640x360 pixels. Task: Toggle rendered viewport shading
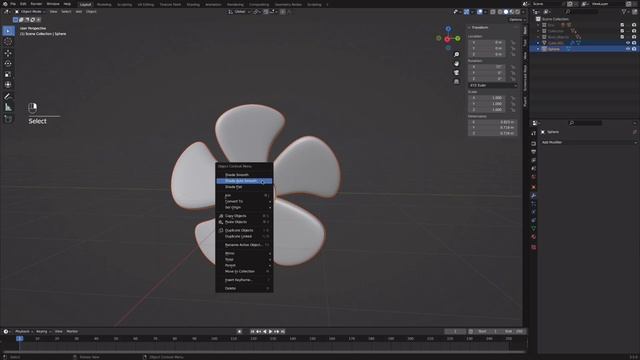tap(517, 12)
